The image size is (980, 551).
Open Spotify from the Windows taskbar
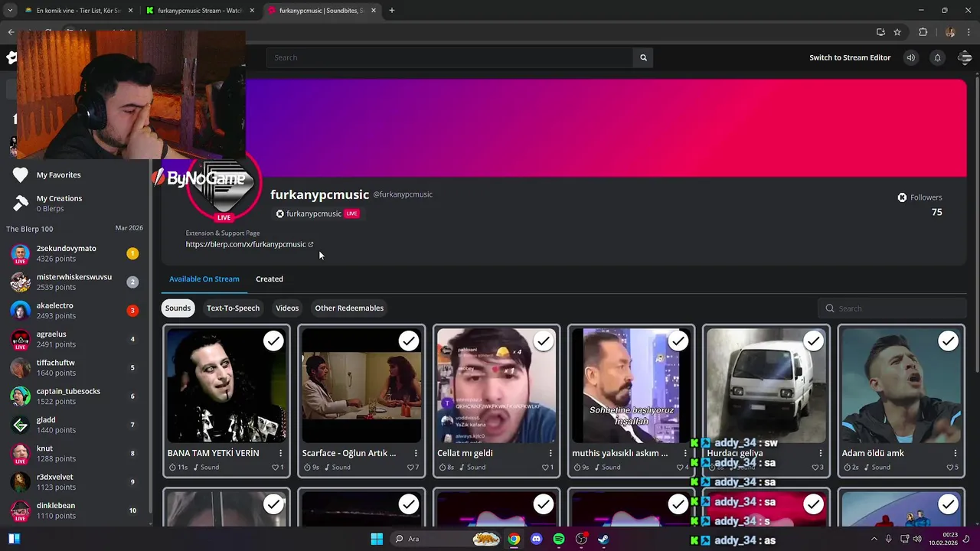[x=559, y=539]
